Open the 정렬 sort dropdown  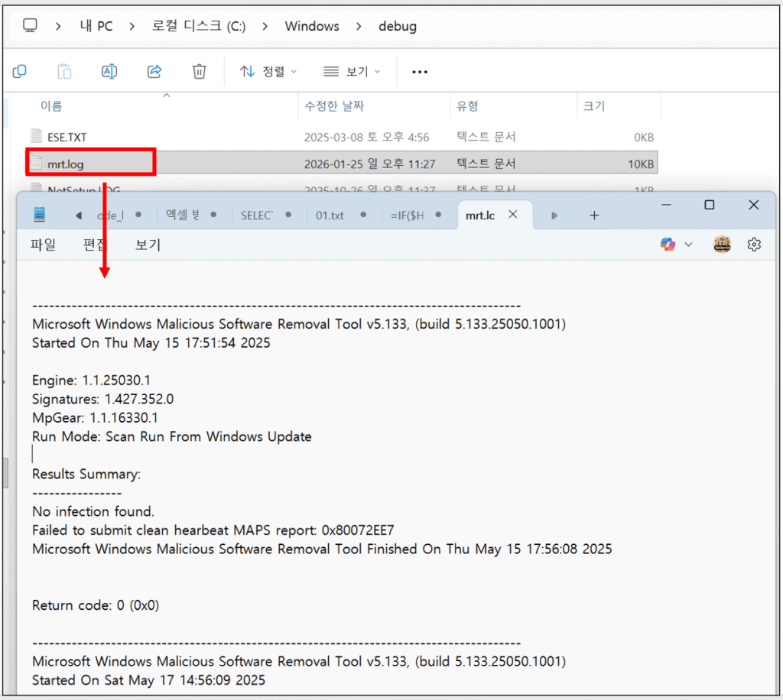coord(268,72)
